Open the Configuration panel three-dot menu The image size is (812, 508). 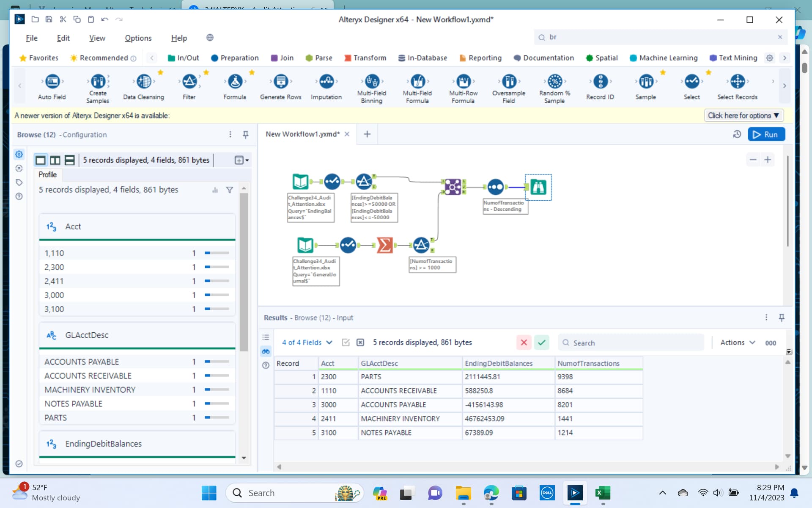pyautogui.click(x=230, y=135)
